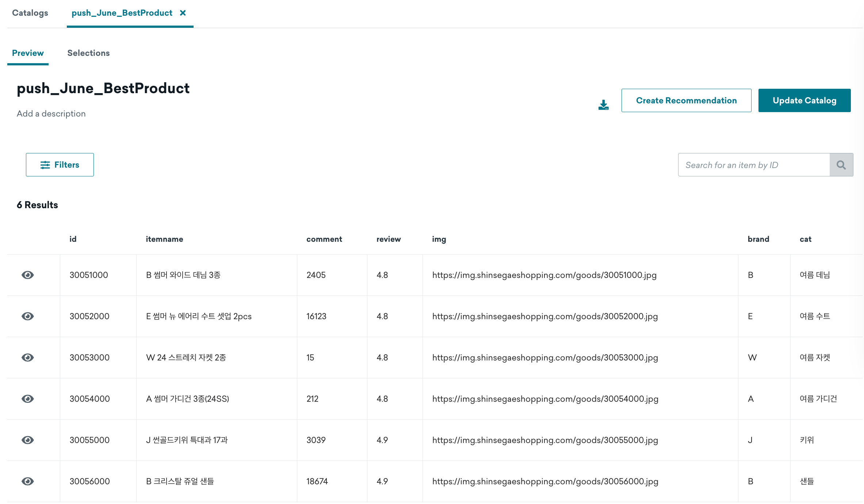The width and height of the screenshot is (864, 504).
Task: View item 30052000 via eye icon
Action: 28,316
